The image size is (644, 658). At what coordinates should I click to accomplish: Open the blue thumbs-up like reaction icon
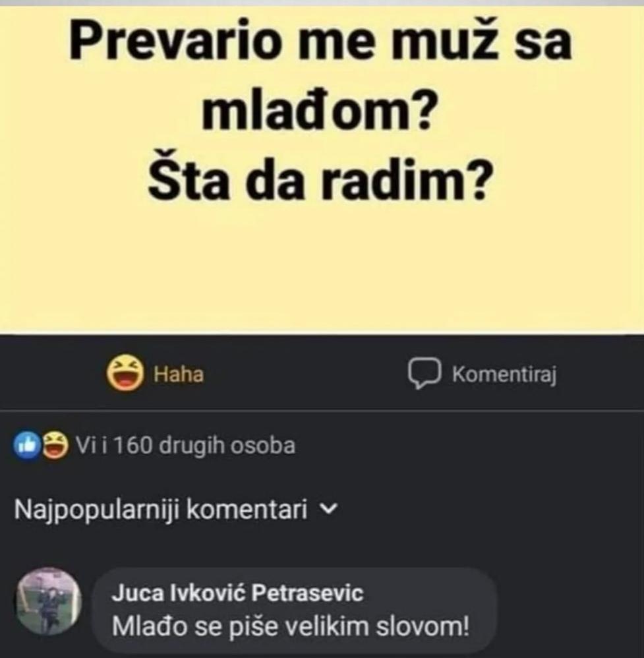point(27,445)
